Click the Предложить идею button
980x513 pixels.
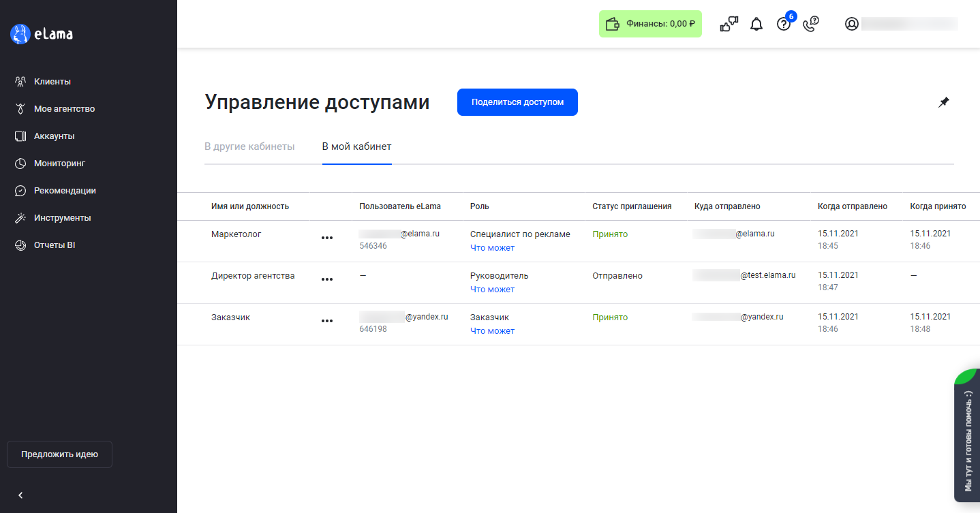click(59, 454)
